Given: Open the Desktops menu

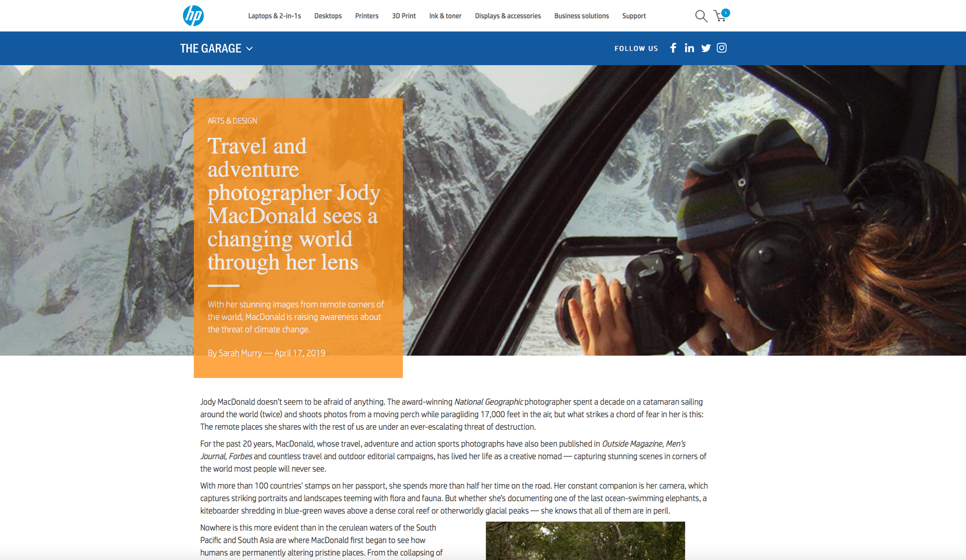Looking at the screenshot, I should click(328, 16).
